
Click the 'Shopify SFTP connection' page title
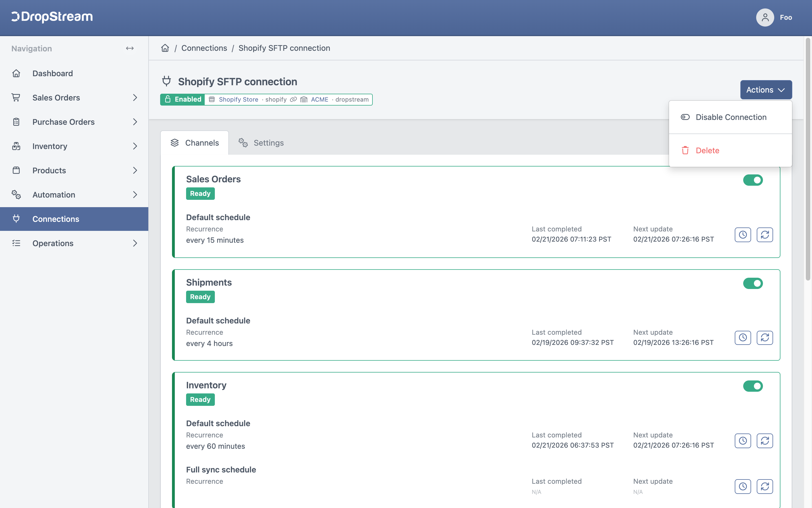click(x=238, y=82)
